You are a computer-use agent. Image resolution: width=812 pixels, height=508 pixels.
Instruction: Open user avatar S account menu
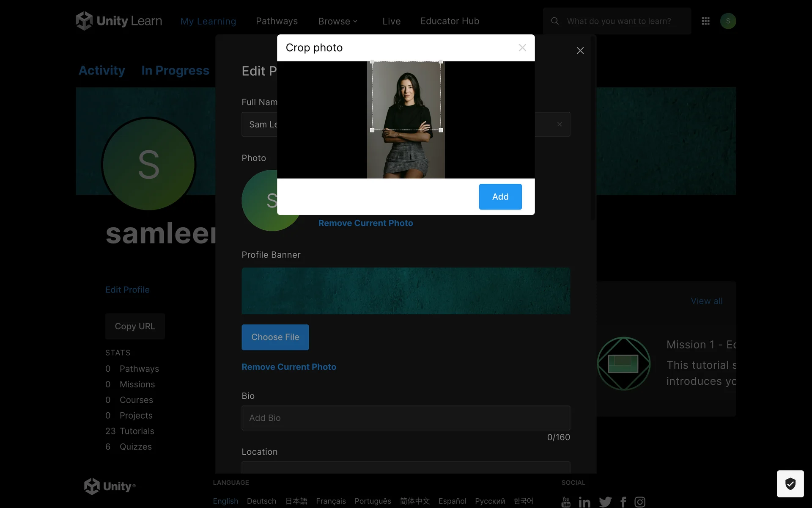point(728,21)
